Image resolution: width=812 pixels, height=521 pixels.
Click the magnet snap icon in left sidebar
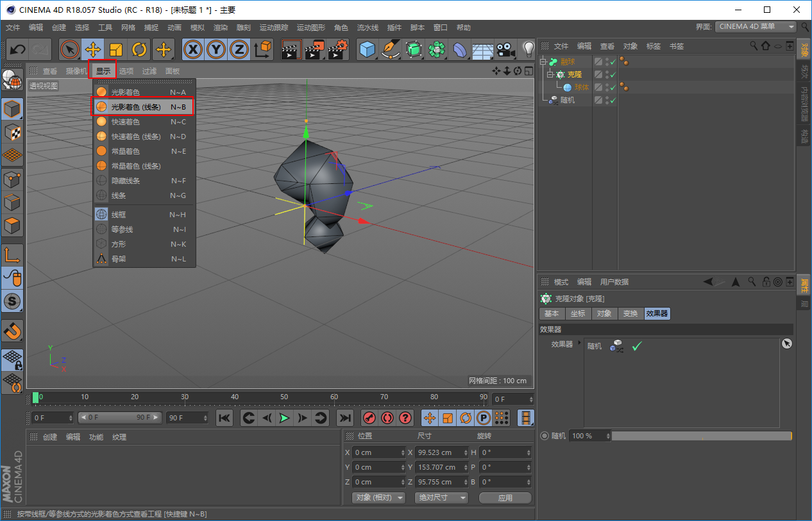click(13, 331)
